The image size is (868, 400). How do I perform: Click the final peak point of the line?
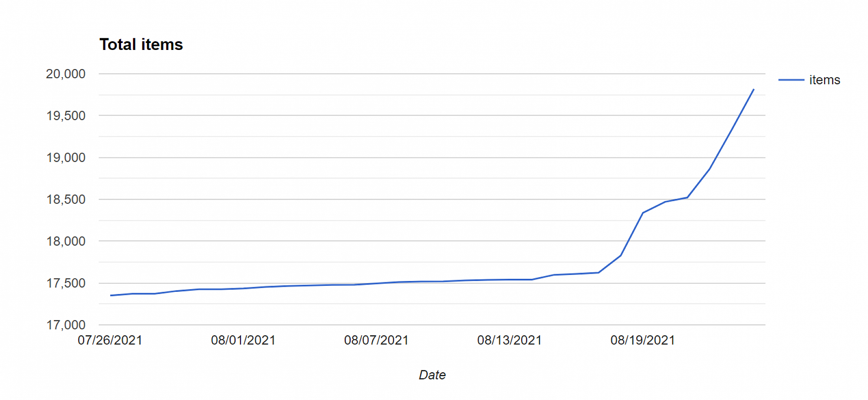(x=753, y=89)
